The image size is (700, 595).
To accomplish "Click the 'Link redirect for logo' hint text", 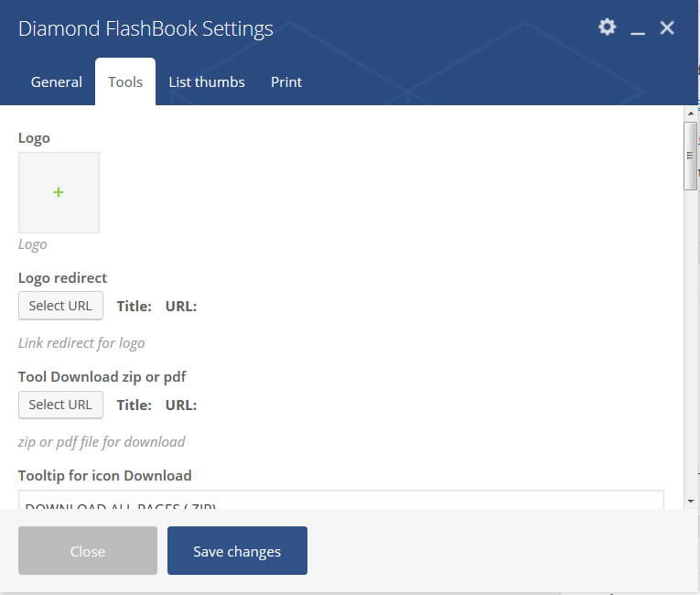I will point(81,343).
